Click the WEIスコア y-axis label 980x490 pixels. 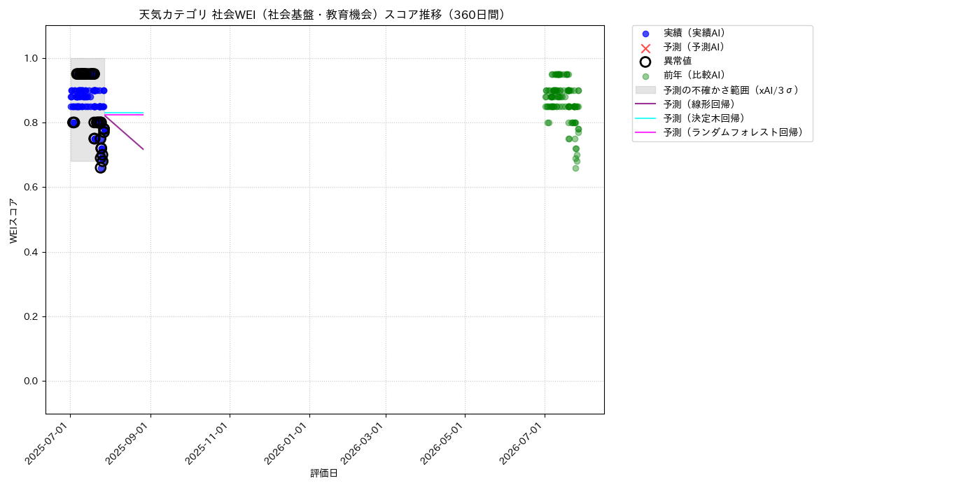point(14,220)
